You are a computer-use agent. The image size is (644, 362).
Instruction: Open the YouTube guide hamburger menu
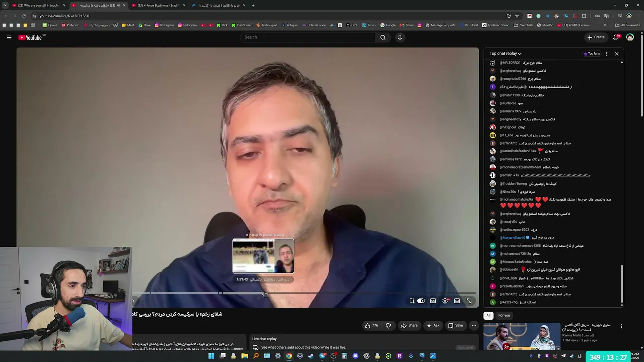tap(9, 37)
